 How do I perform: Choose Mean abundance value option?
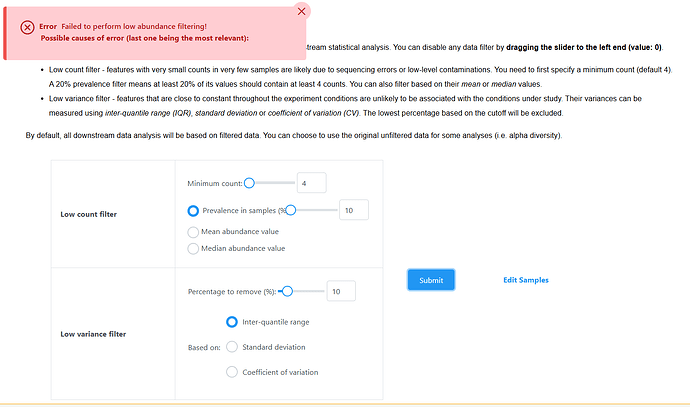[193, 231]
